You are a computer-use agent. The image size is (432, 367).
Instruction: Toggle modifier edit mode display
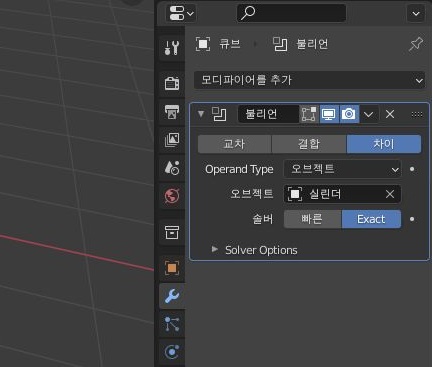309,114
